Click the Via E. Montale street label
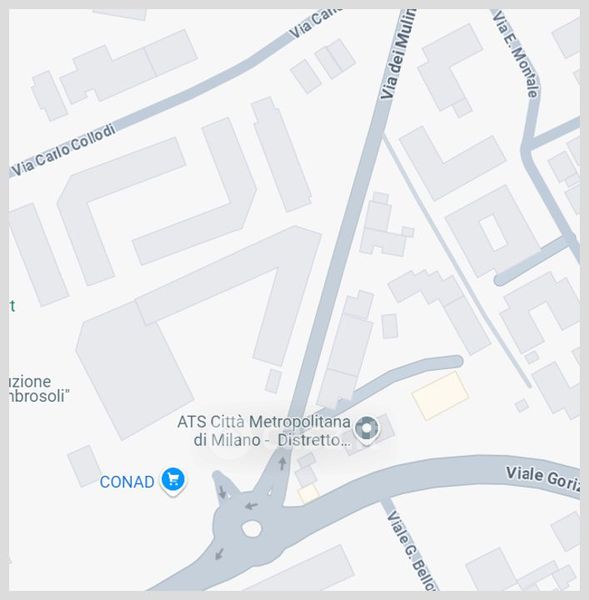 (x=516, y=54)
